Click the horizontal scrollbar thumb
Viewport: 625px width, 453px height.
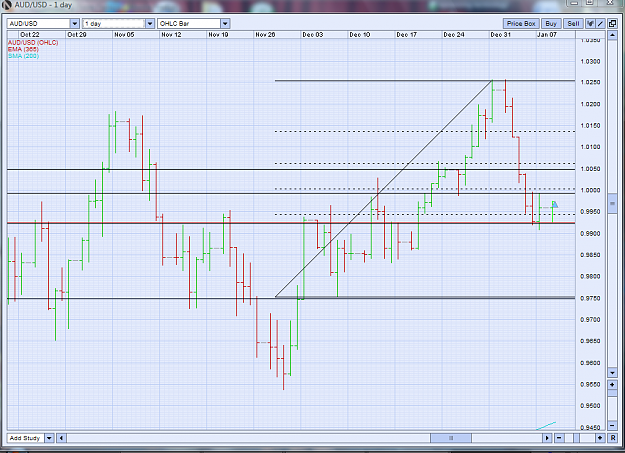coord(451,438)
